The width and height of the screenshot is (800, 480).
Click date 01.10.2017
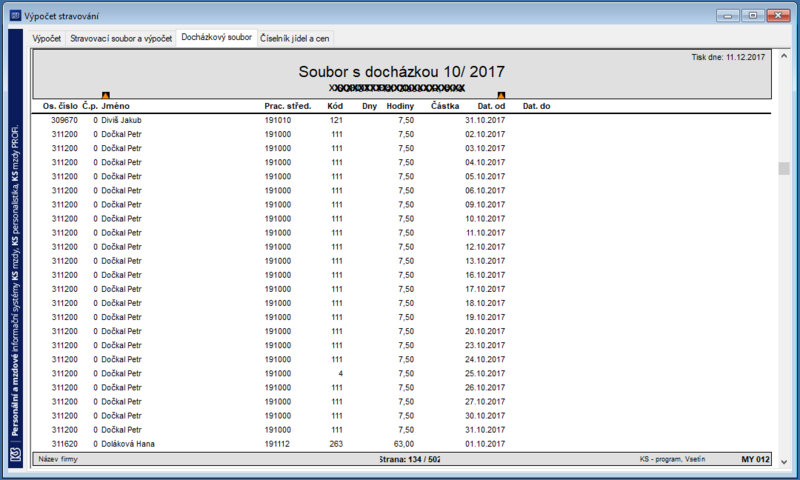pyautogui.click(x=485, y=444)
